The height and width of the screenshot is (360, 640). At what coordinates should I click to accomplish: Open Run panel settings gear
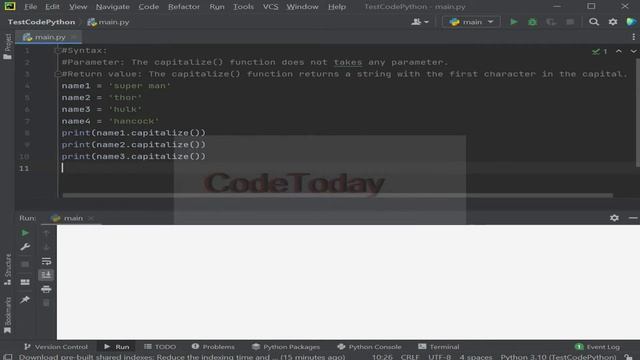point(614,218)
